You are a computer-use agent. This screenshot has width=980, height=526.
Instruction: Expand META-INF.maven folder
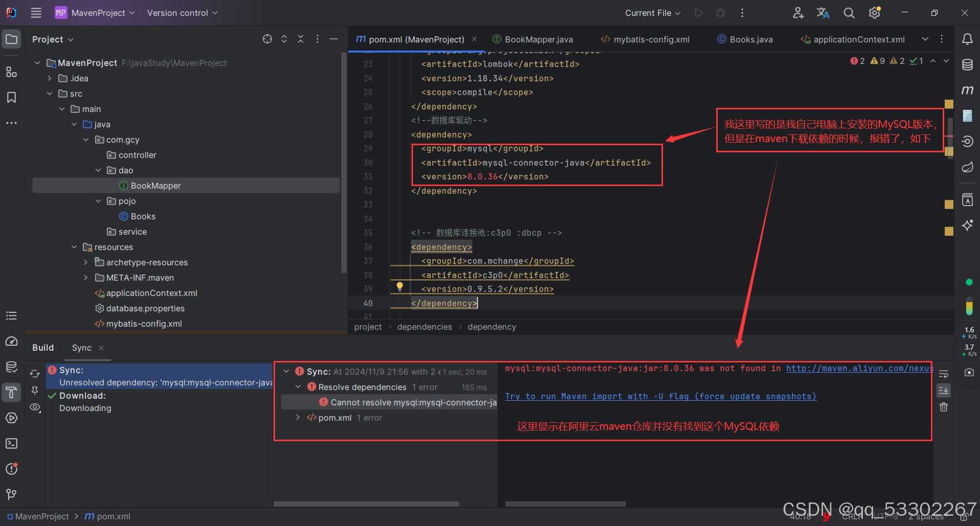86,278
